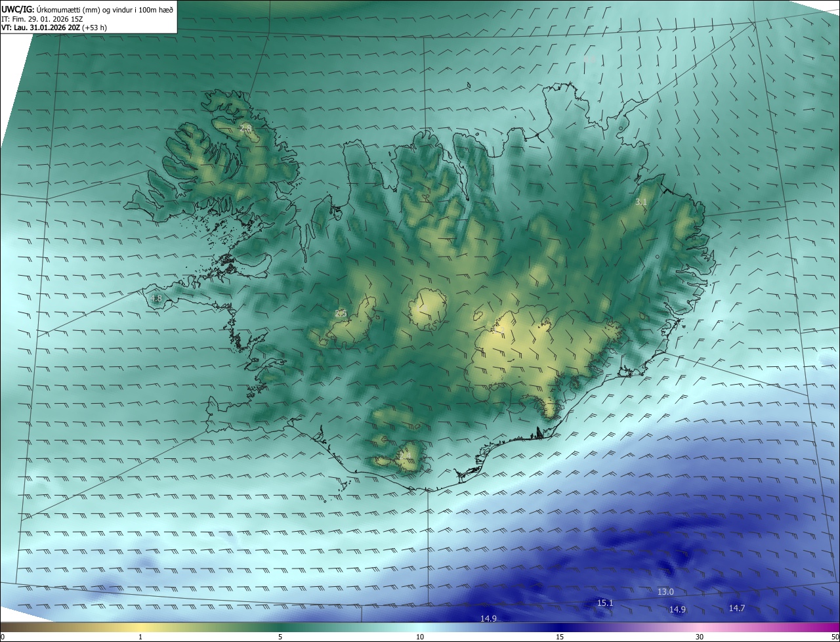Click the colorbar tick label 0
Image resolution: width=840 pixels, height=642 pixels.
coord(3,637)
